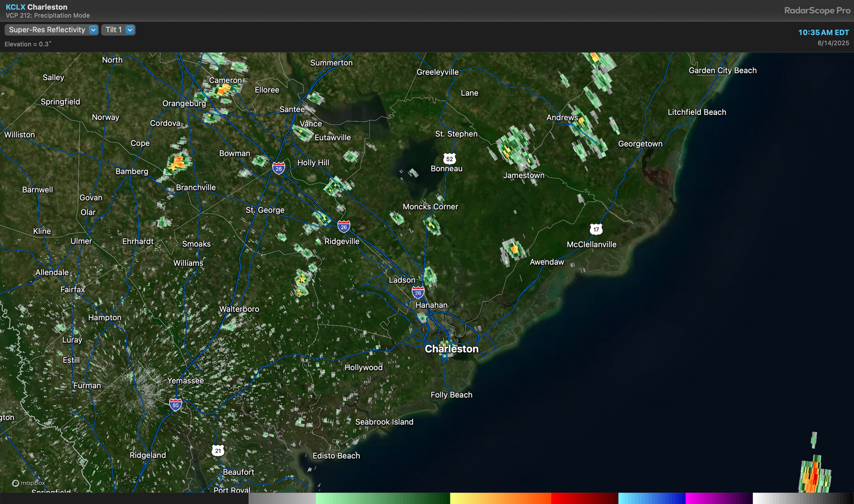This screenshot has height=504, width=854.
Task: Click the Barnwell map label
Action: click(x=37, y=190)
